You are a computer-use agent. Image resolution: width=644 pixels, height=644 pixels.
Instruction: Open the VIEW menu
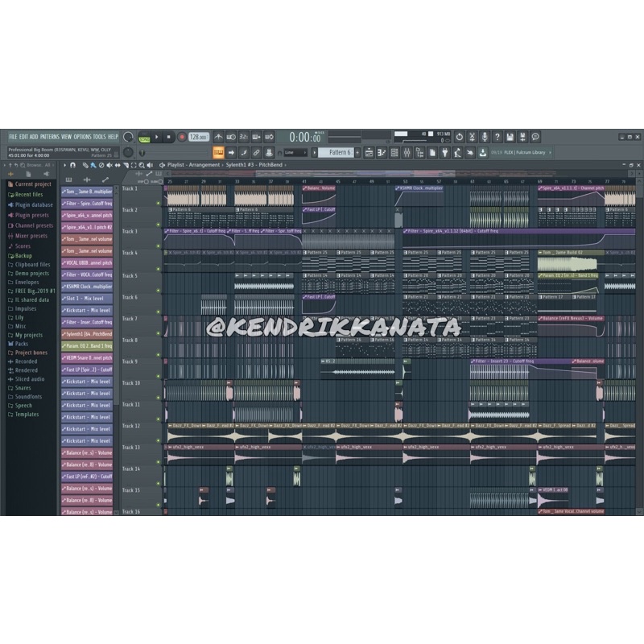click(x=67, y=137)
